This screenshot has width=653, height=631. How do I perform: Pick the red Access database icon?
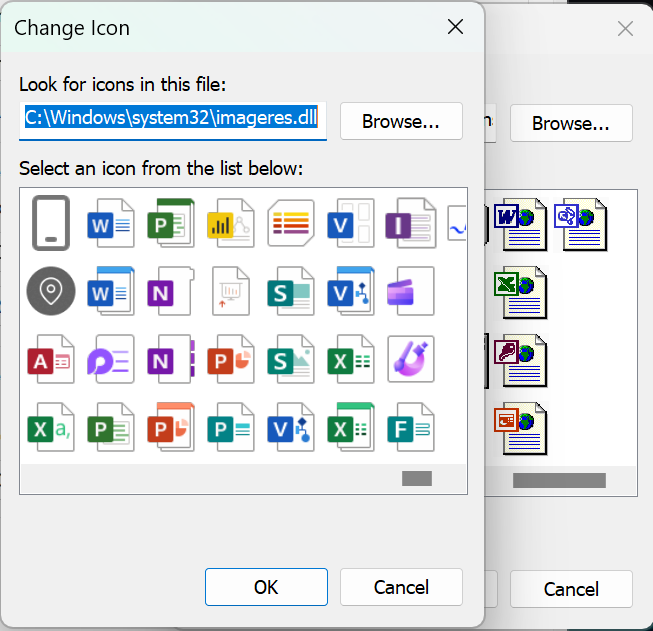(51, 358)
